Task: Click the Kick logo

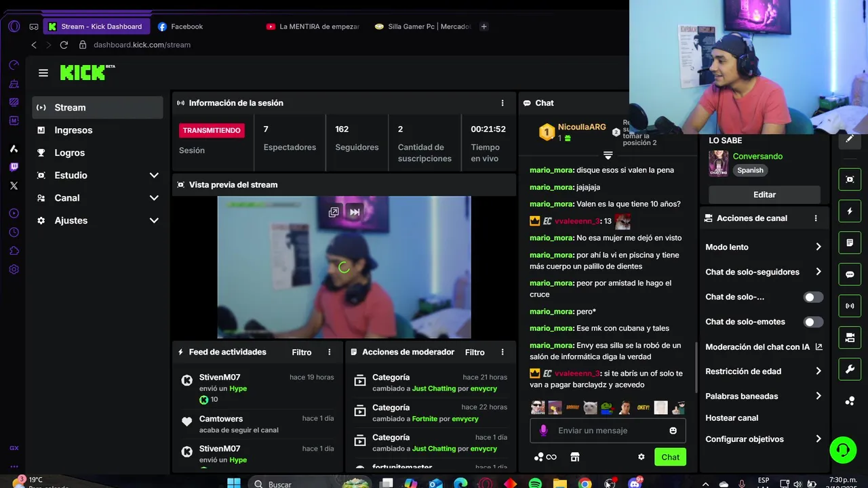Action: point(87,73)
